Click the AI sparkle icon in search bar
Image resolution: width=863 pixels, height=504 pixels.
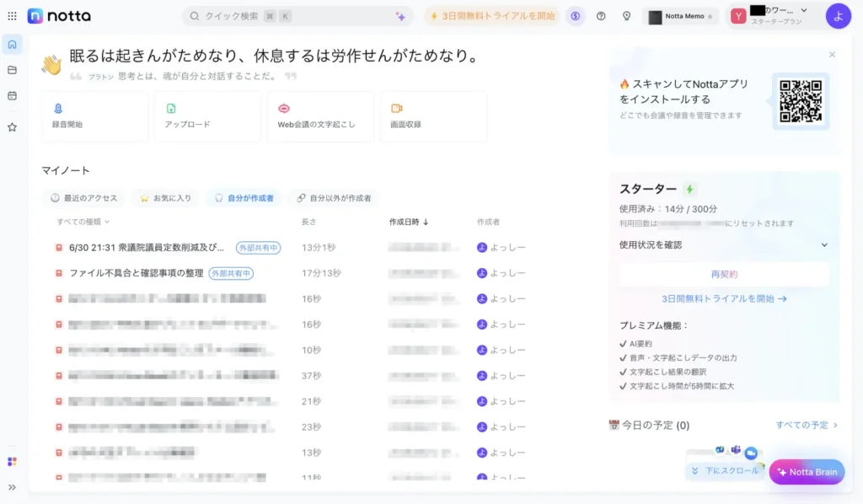400,17
